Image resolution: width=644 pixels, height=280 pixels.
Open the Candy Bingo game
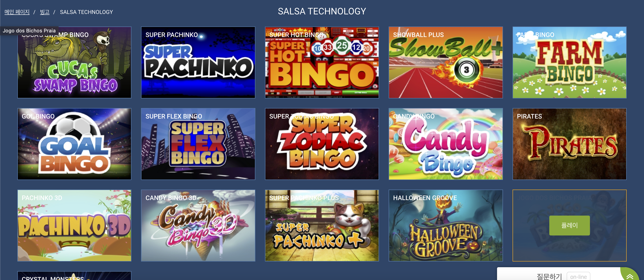coord(445,144)
